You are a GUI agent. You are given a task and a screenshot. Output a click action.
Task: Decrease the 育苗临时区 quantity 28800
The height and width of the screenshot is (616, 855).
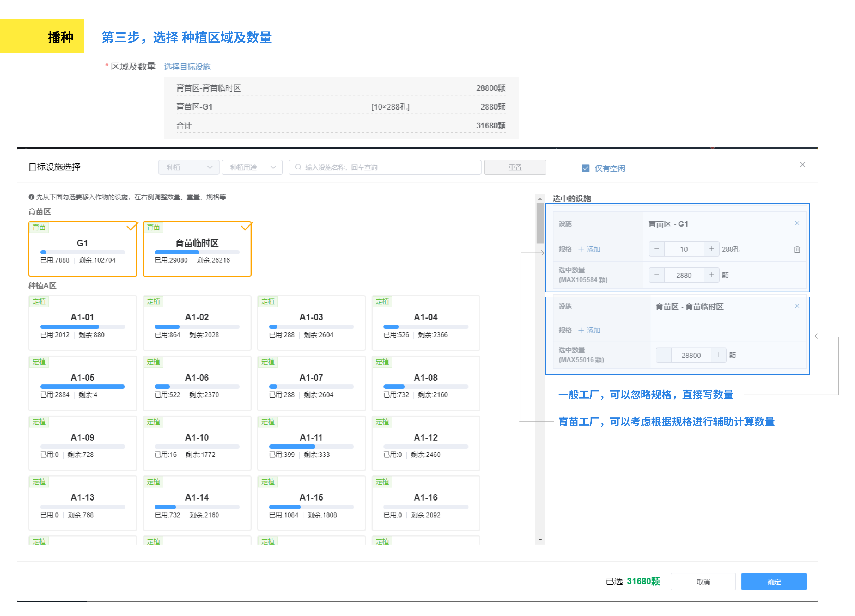664,355
